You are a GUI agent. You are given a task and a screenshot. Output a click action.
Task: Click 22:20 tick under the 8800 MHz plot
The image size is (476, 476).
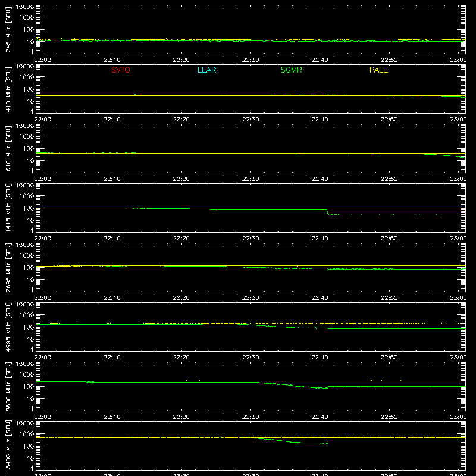(181, 417)
